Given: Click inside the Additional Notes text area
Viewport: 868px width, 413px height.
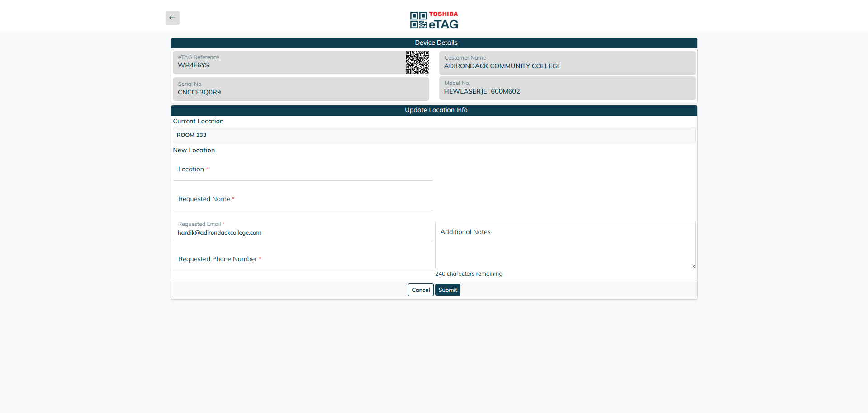Looking at the screenshot, I should (564, 245).
